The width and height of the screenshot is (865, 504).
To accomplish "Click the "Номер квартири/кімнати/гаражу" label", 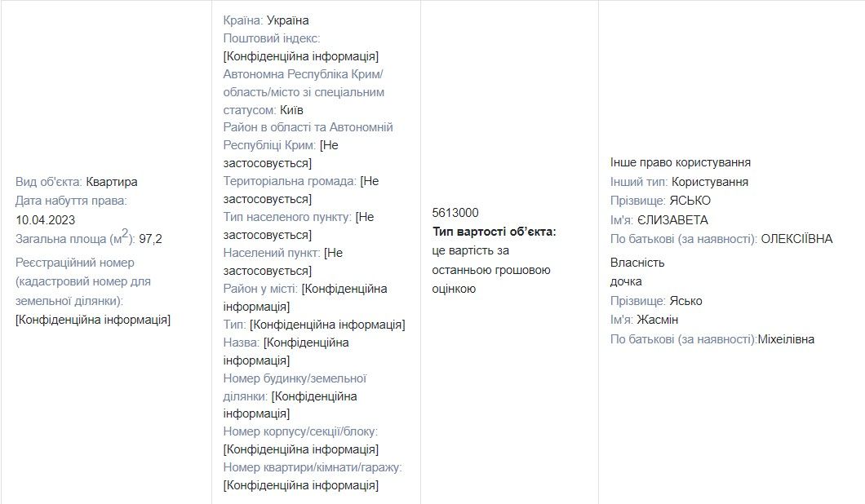I will pos(312,467).
